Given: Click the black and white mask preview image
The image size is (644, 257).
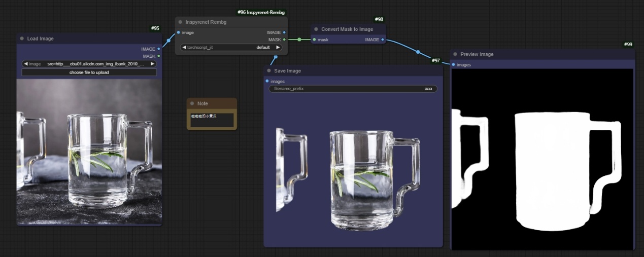Looking at the screenshot, I should tap(542, 159).
